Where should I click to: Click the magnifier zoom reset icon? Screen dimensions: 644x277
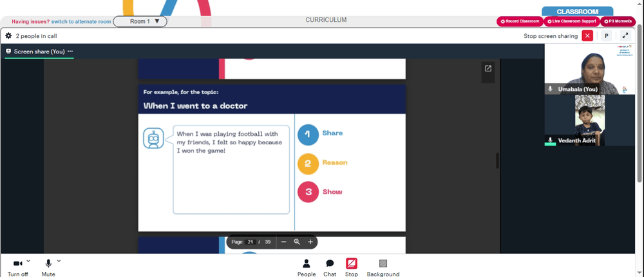point(297,242)
